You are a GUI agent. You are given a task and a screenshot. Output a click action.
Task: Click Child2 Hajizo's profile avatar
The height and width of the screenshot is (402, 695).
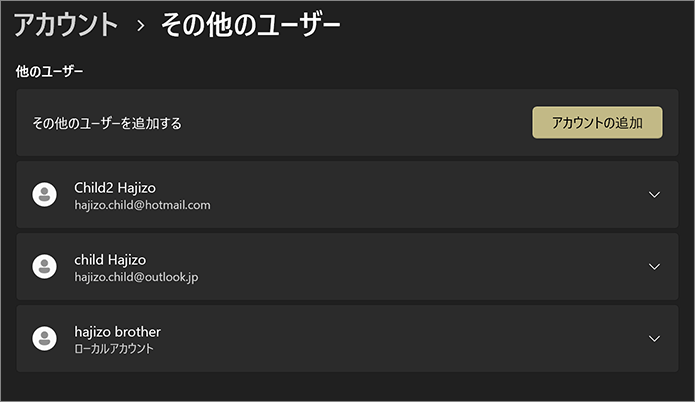(x=44, y=195)
